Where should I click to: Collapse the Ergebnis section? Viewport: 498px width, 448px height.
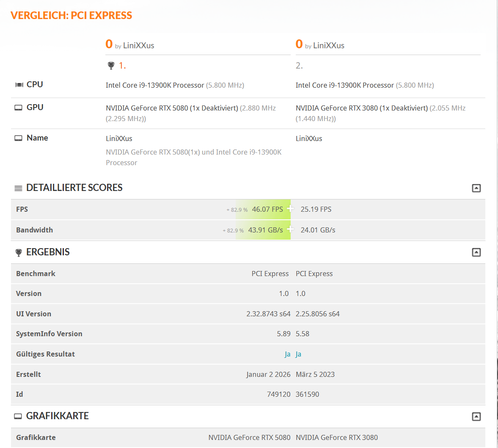[476, 252]
